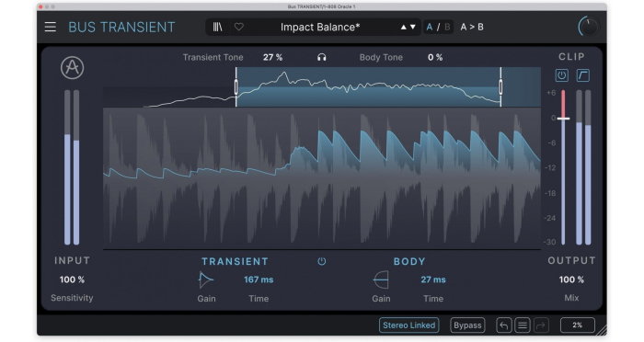This screenshot has width=644, height=342.
Task: Click the 2% CPU meter box
Action: (x=578, y=325)
